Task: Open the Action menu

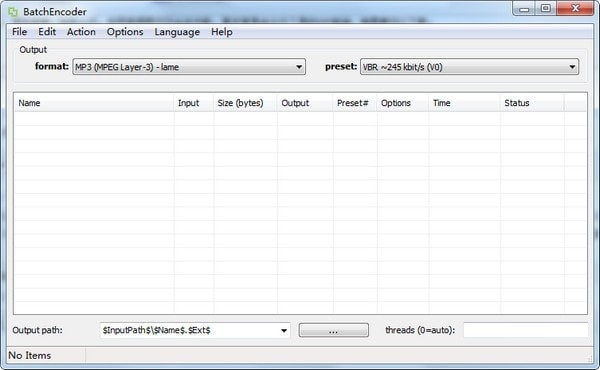Action: pos(81,32)
